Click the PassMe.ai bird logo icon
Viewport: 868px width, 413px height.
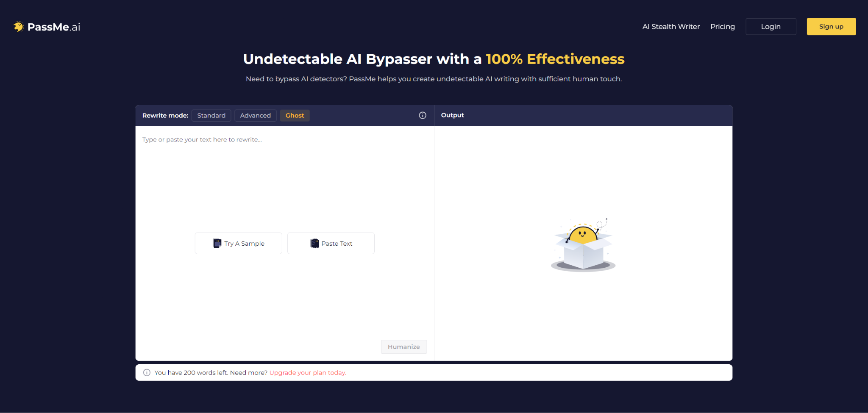18,27
